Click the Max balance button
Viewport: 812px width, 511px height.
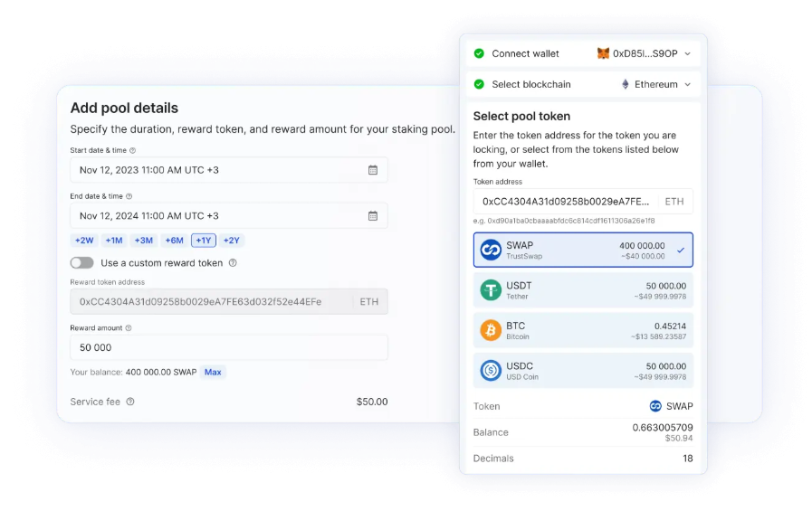click(213, 373)
